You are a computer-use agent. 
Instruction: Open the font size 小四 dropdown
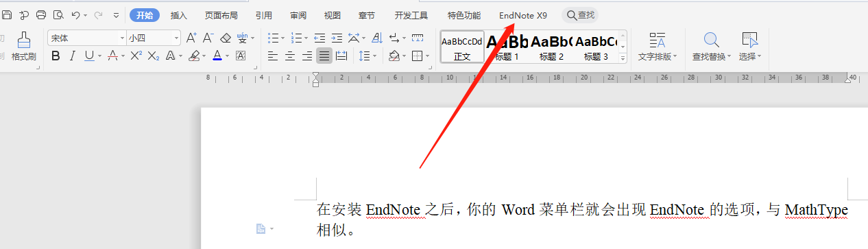click(x=176, y=38)
